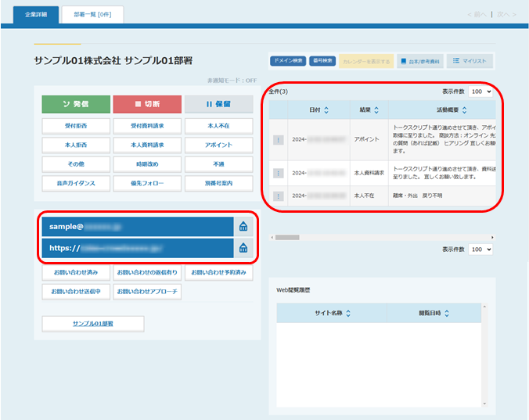Open the lower 表示件数 100 dropdown
Image resolution: width=529 pixels, height=420 pixels.
pos(480,249)
